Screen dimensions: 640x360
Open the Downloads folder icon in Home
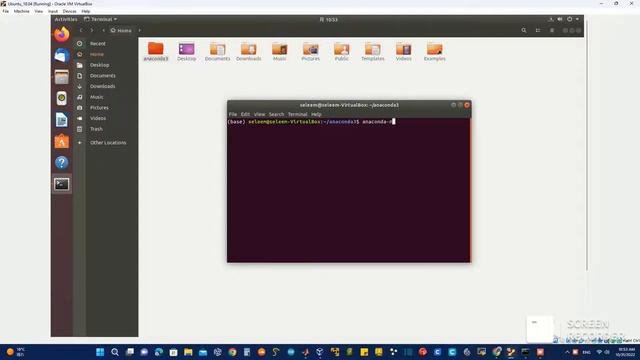pos(249,52)
